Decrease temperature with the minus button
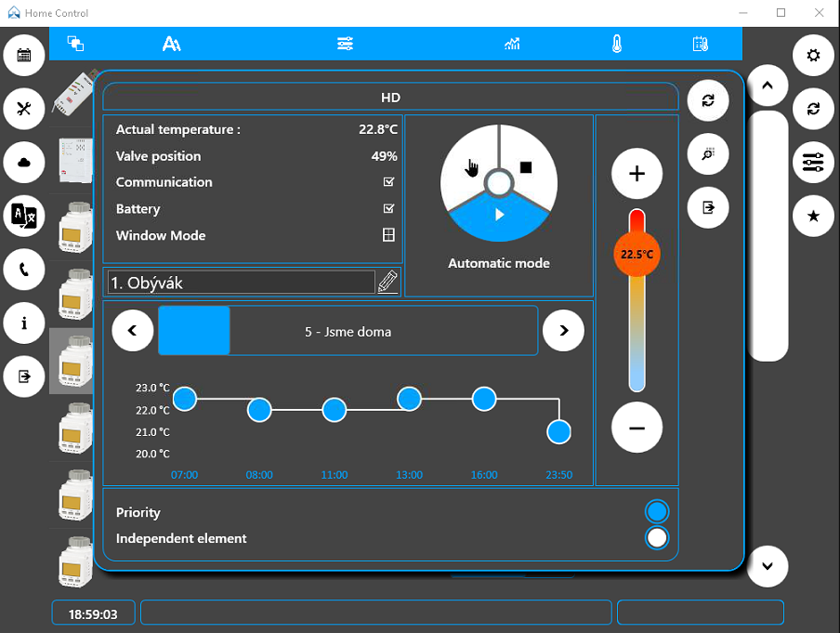The width and height of the screenshot is (840, 633). point(637,428)
